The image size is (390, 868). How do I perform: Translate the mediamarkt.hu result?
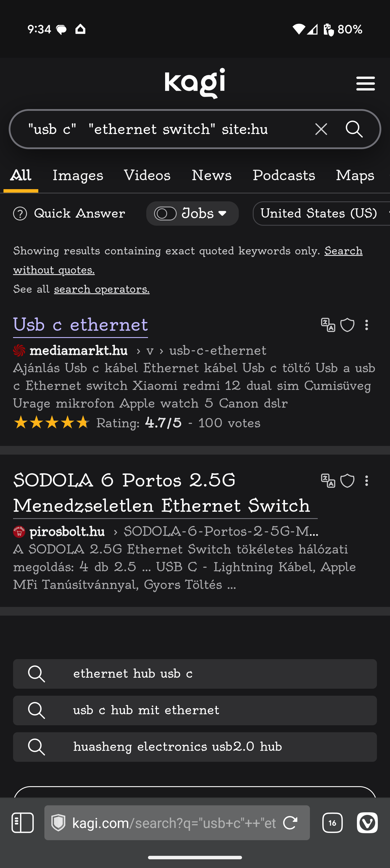click(x=328, y=325)
